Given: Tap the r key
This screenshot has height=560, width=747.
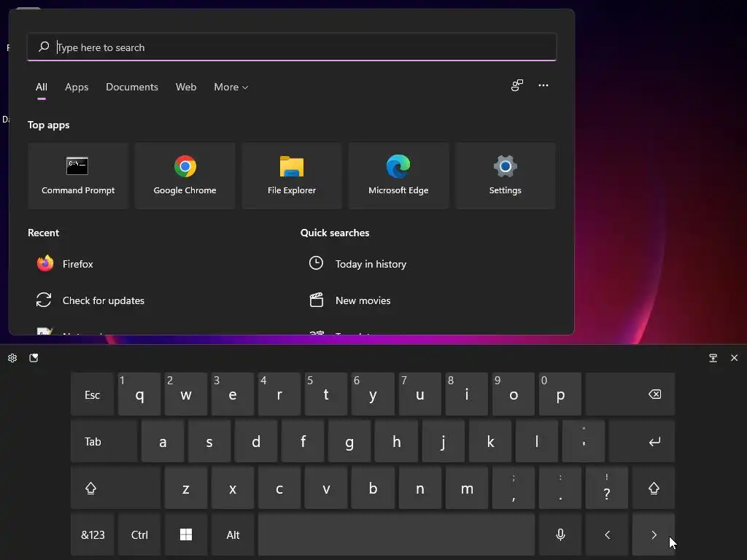Looking at the screenshot, I should [x=279, y=394].
